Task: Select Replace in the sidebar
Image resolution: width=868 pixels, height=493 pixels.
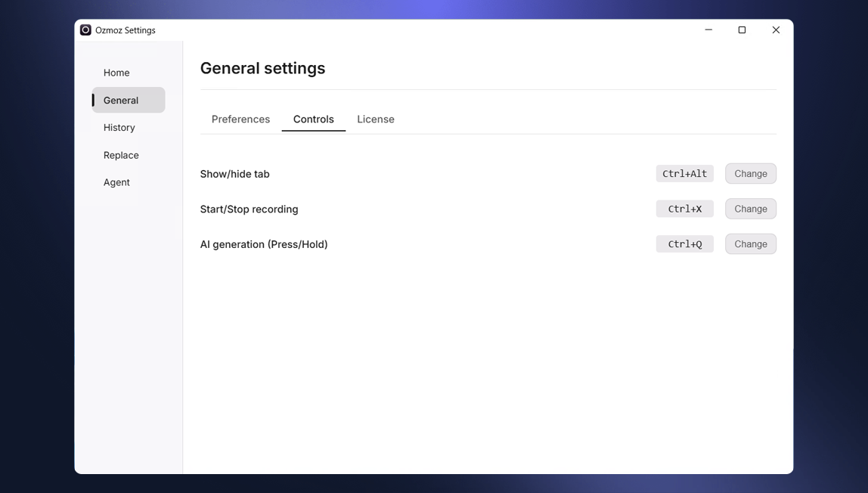Action: coord(121,155)
